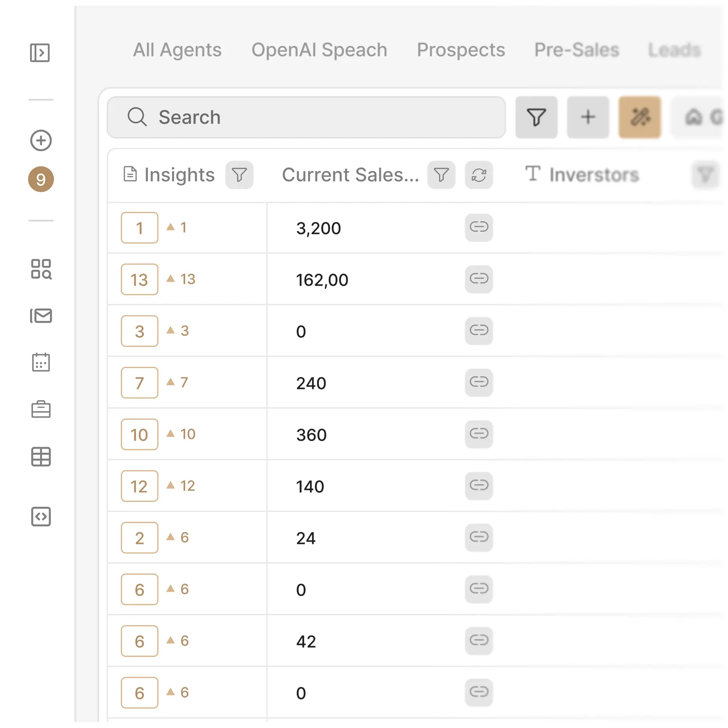Open the Prospects tab
The height and width of the screenshot is (728, 728).
pos(461,50)
